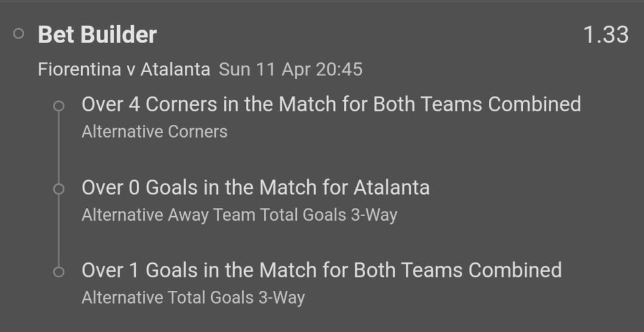Select the circle node for the corners leg
Viewport: 644px width, 332px height.
click(59, 106)
